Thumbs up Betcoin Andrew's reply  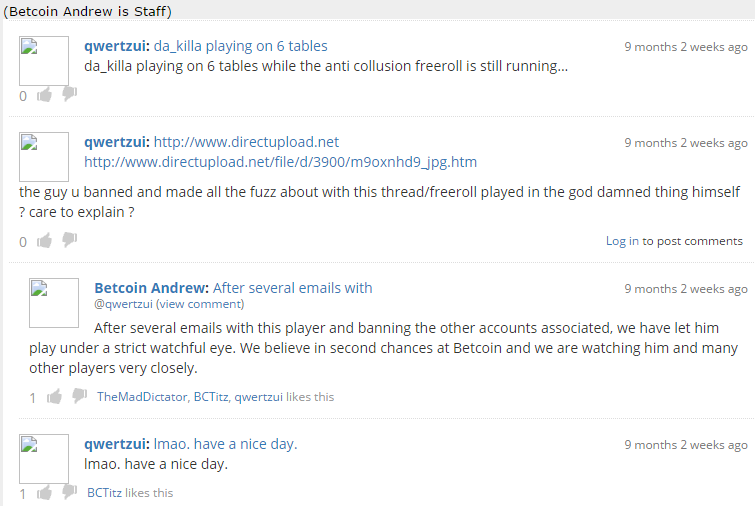54,397
